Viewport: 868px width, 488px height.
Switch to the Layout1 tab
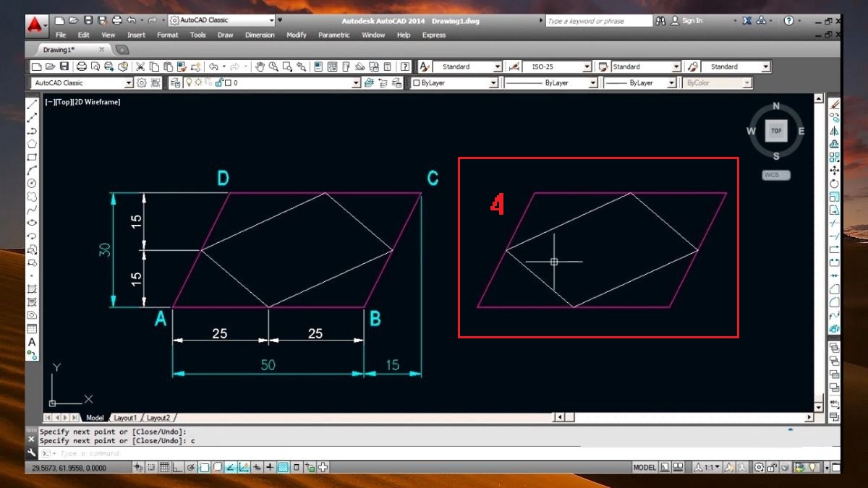[125, 418]
